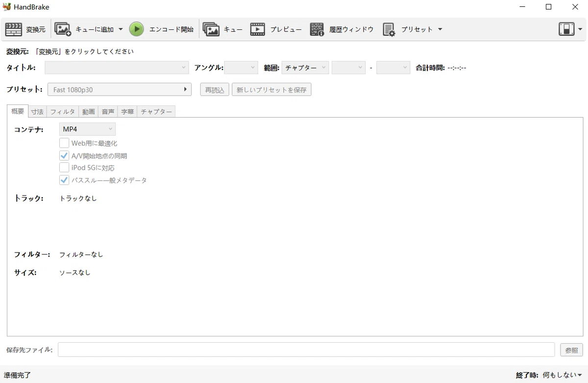Click the ソースなし text
This screenshot has width=588, height=383.
click(x=75, y=273)
